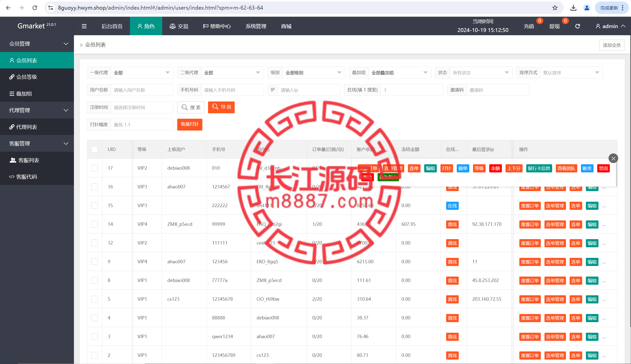
Task: Open browser three-dot menu
Action: click(x=623, y=8)
